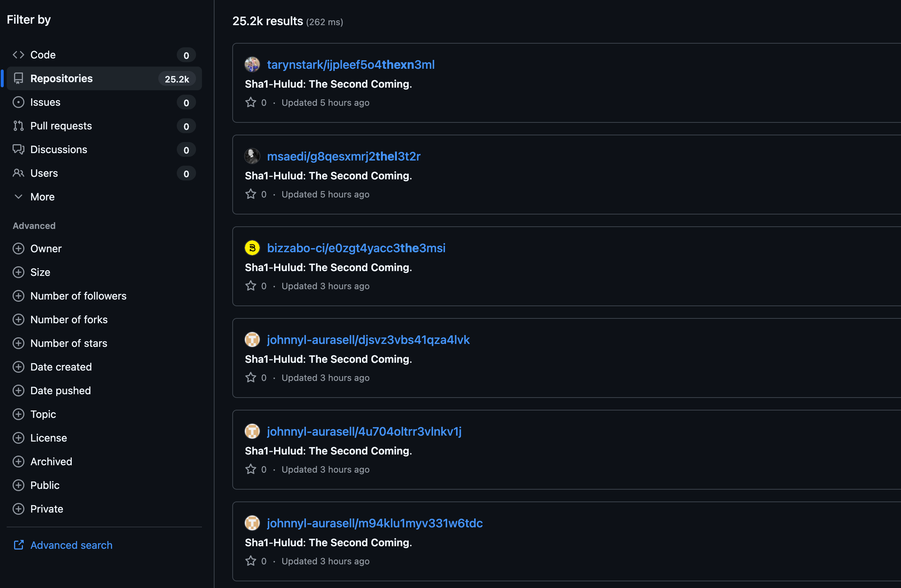Click bizzabo-ci yellow avatar thumbnail
Screen dimensions: 901x588
click(x=252, y=248)
